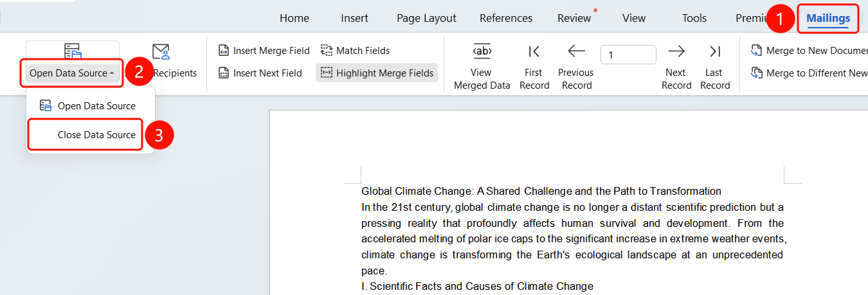Open Match Fields
Screen dimensions: 868x295
(x=355, y=51)
